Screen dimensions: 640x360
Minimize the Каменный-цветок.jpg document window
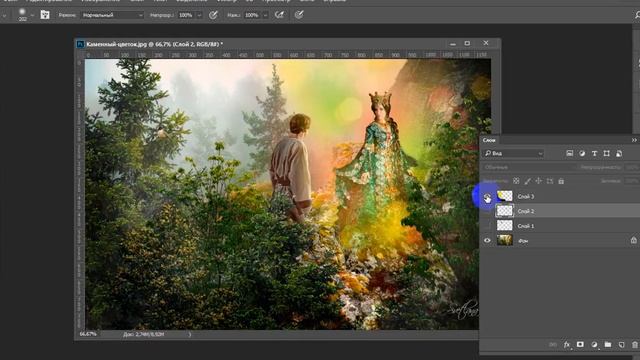point(453,43)
